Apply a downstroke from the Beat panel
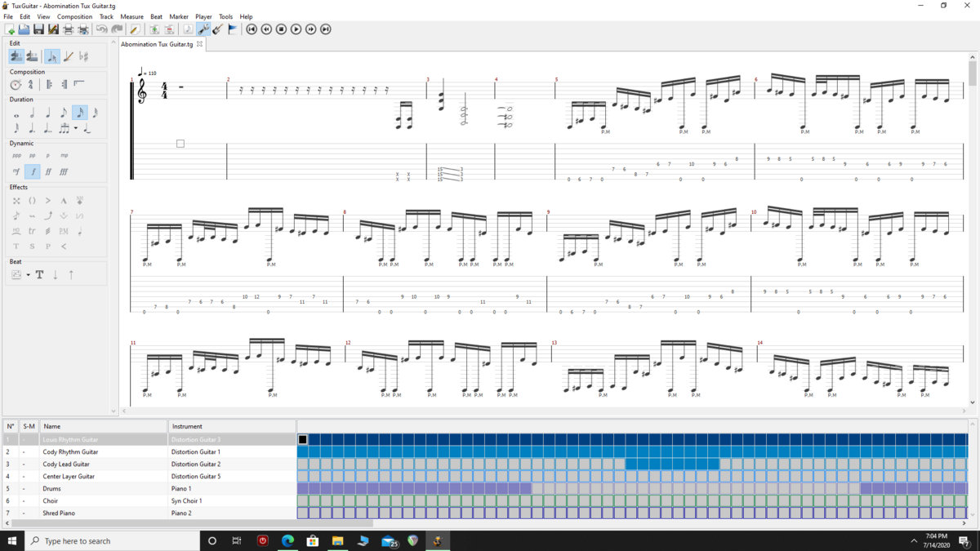The height and width of the screenshot is (551, 980). pos(55,273)
